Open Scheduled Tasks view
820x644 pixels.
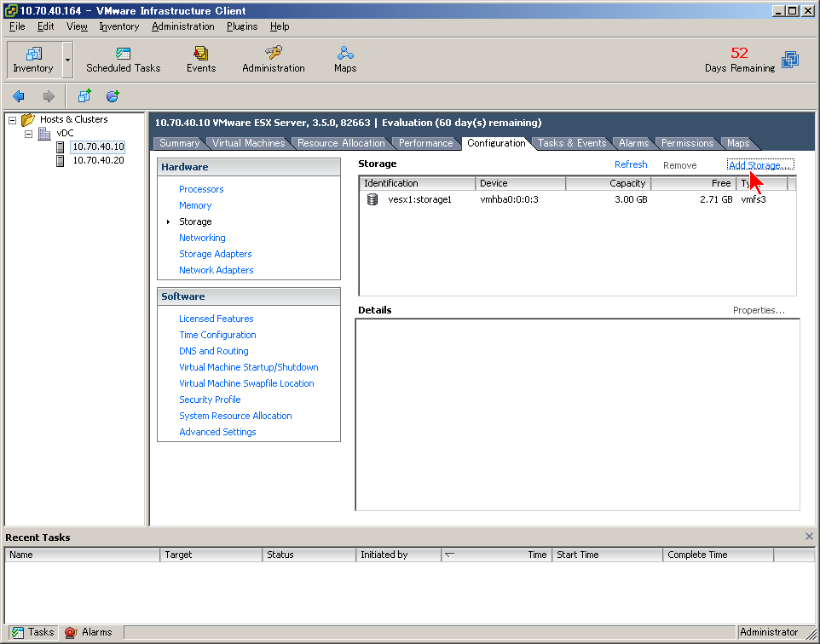point(123,60)
